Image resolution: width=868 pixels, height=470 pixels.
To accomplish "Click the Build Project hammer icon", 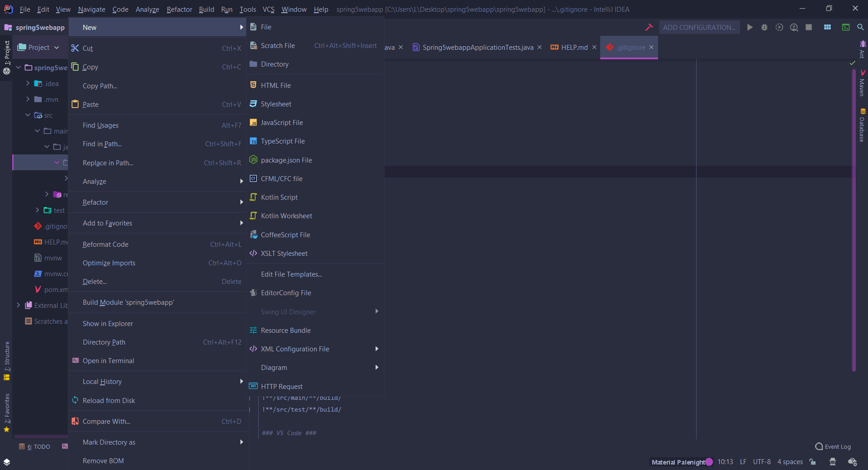I will click(649, 28).
